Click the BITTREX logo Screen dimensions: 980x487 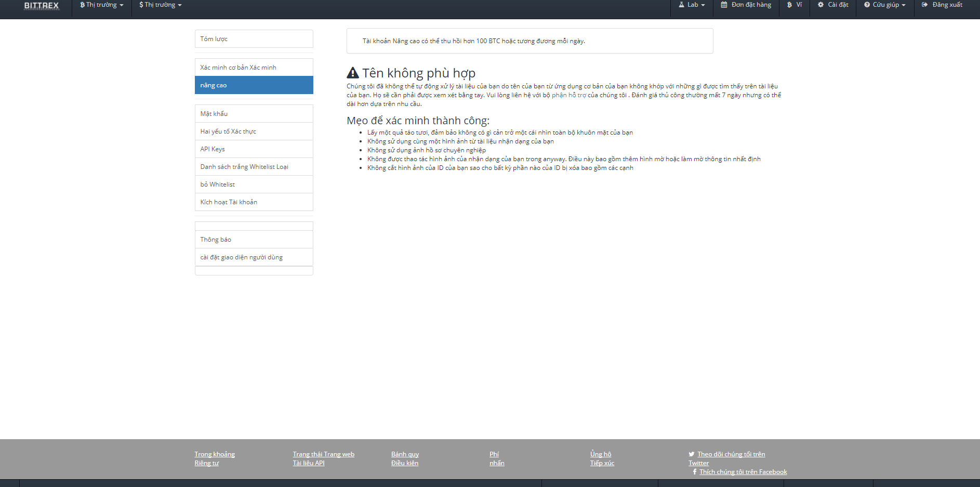tap(42, 6)
